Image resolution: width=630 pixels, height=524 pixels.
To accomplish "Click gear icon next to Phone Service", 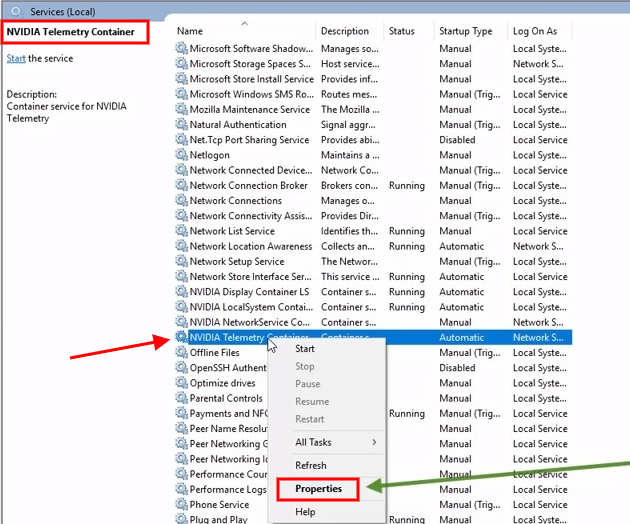I will pyautogui.click(x=181, y=505).
